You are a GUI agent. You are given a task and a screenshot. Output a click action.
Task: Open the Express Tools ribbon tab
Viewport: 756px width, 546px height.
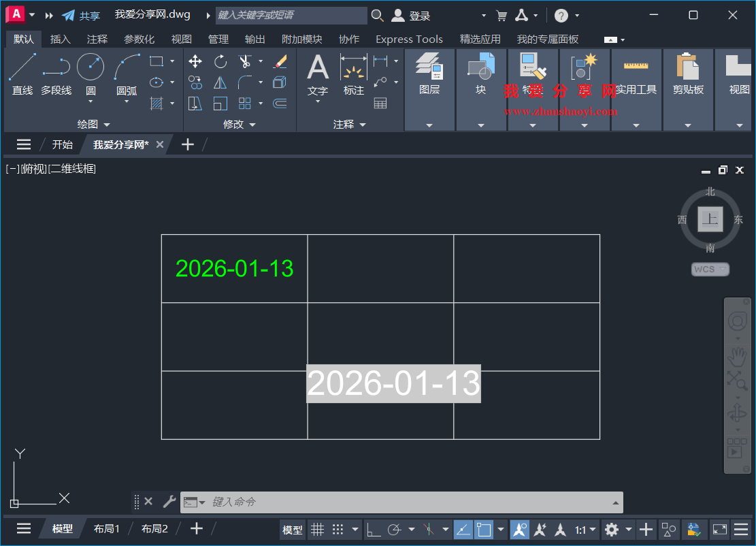409,39
